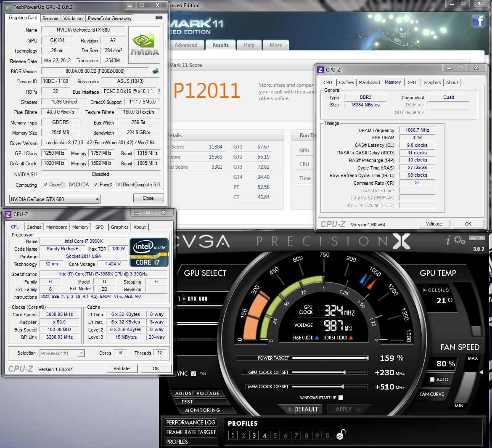This screenshot has width=492, height=448.
Task: Select profile slot 9 in Precision X
Action: 317,435
